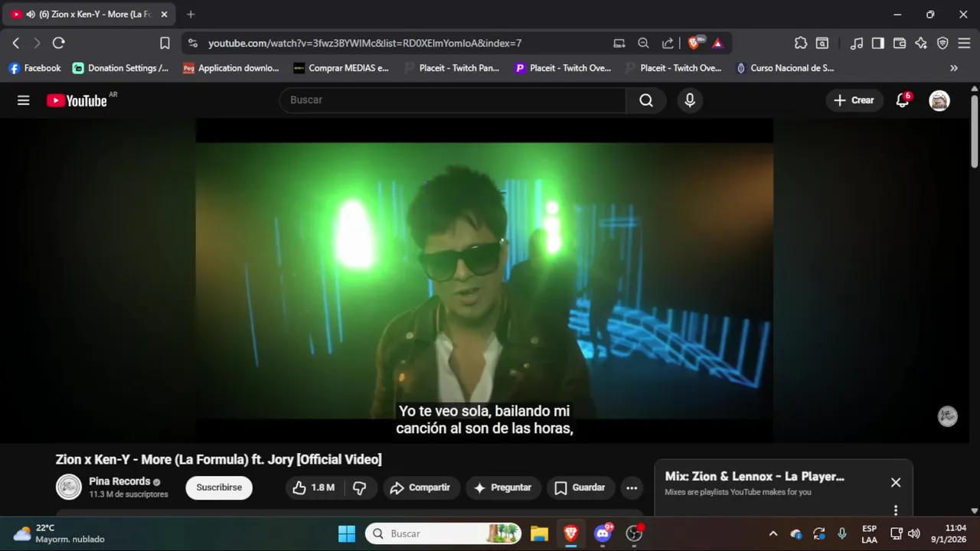This screenshot has height=551, width=980.
Task: Open the Application download bookmark
Action: coord(231,68)
